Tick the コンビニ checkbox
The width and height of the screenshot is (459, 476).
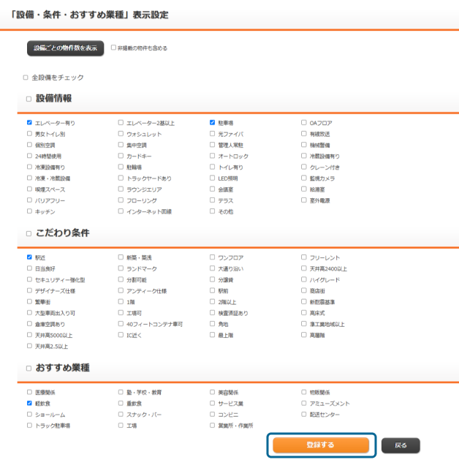click(x=212, y=414)
